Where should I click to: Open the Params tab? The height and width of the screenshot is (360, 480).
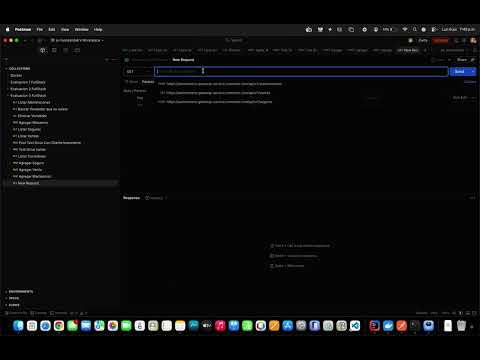pyautogui.click(x=148, y=82)
